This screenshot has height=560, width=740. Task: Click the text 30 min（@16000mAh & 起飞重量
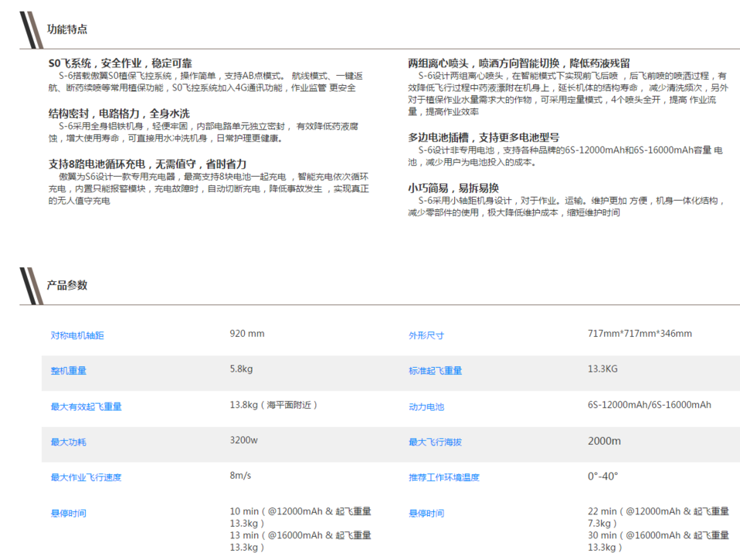tap(658, 535)
